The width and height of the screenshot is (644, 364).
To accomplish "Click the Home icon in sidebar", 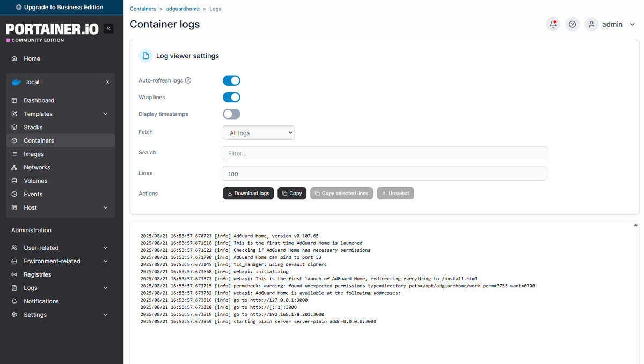I will coord(14,58).
